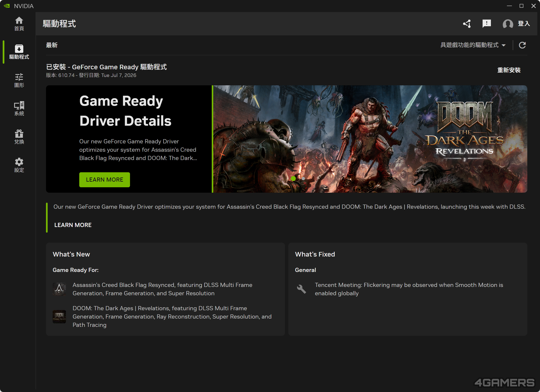This screenshot has width=540, height=392.
Task: Select the 最新 latest tab label
Action: (52, 45)
